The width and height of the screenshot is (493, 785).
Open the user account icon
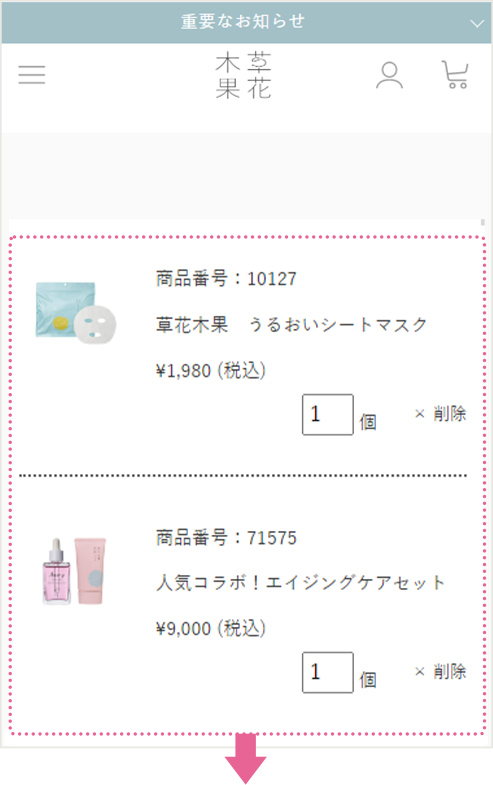(389, 75)
